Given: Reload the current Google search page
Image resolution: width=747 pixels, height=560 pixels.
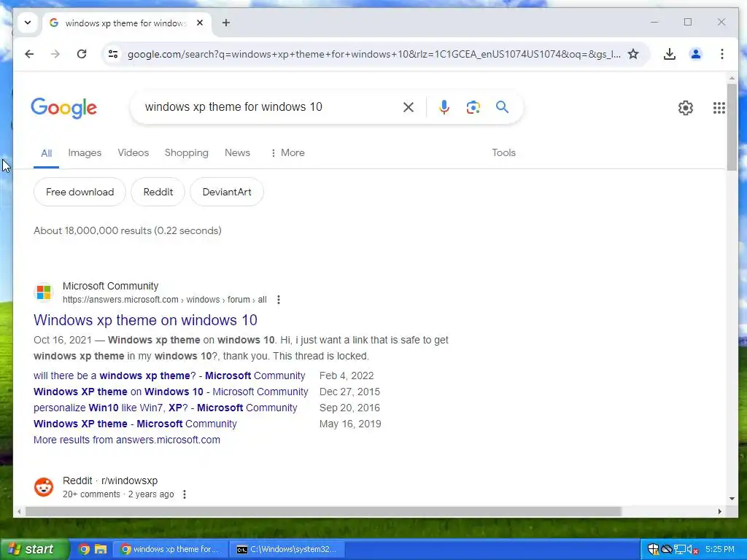Looking at the screenshot, I should tap(82, 54).
